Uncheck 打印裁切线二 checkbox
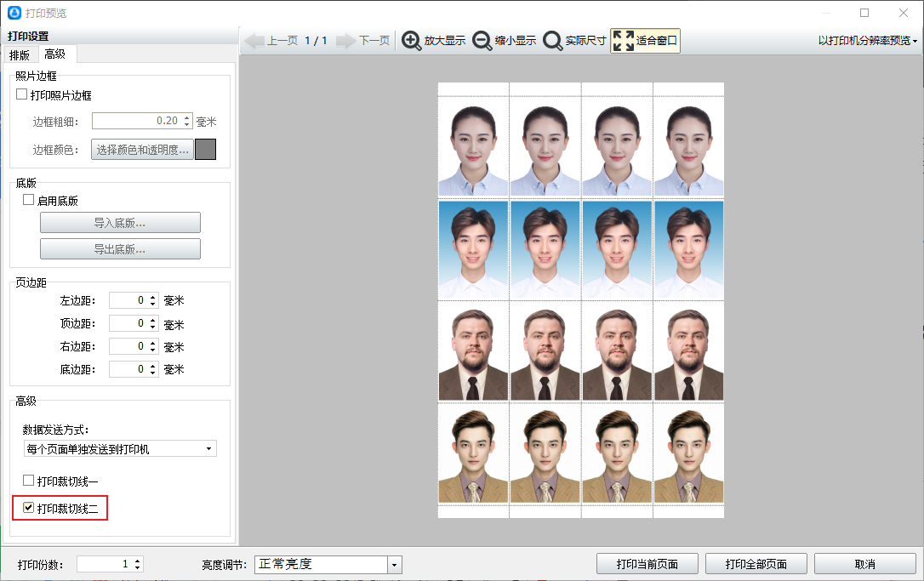Image resolution: width=924 pixels, height=581 pixels. click(29, 508)
